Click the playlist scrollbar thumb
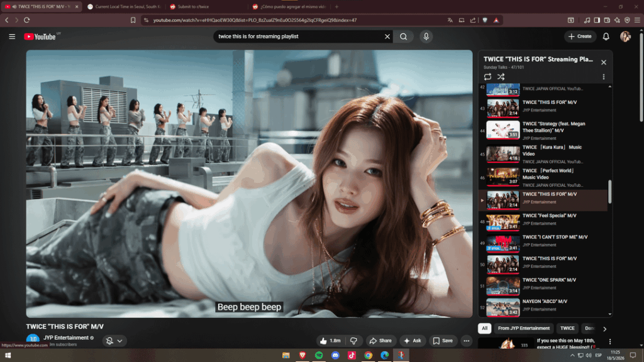 (x=609, y=191)
